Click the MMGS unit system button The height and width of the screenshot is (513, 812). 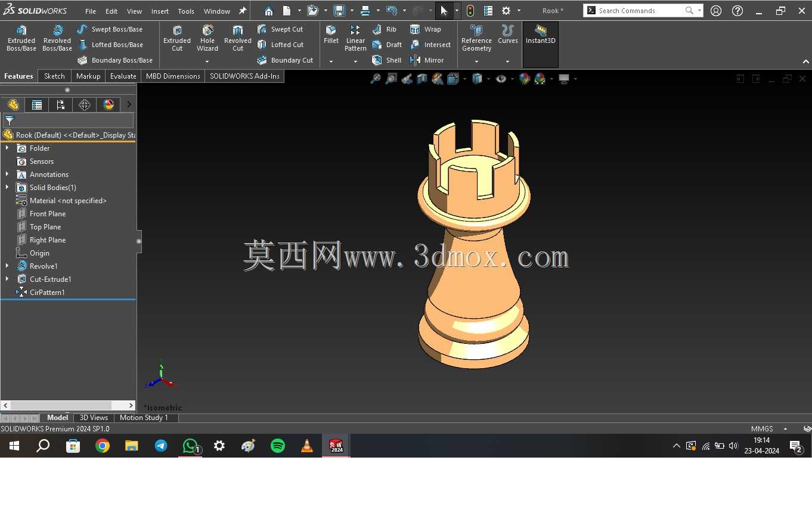click(x=762, y=429)
